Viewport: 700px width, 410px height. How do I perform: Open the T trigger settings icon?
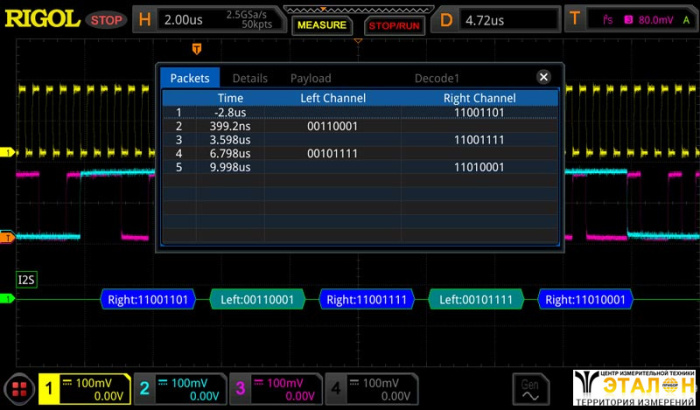tap(574, 19)
